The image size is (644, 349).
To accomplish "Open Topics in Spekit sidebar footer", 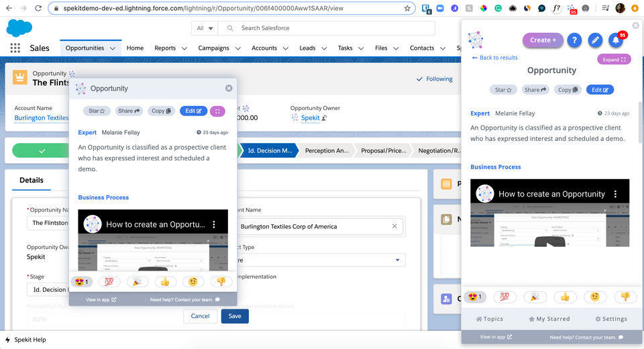I will (490, 319).
